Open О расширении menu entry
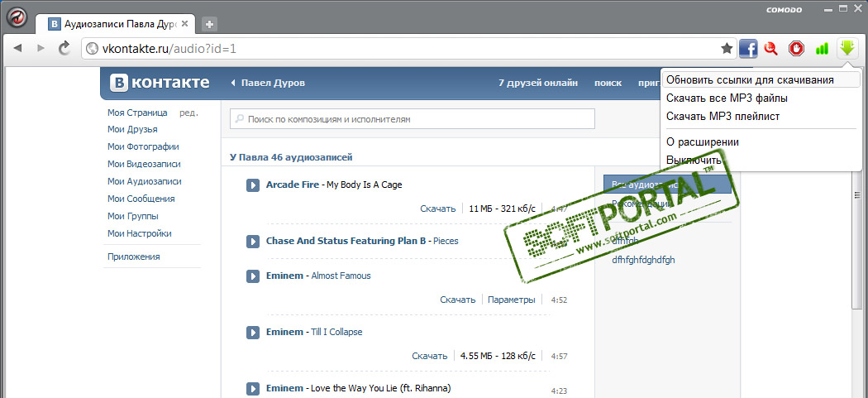868x398 pixels. point(703,141)
